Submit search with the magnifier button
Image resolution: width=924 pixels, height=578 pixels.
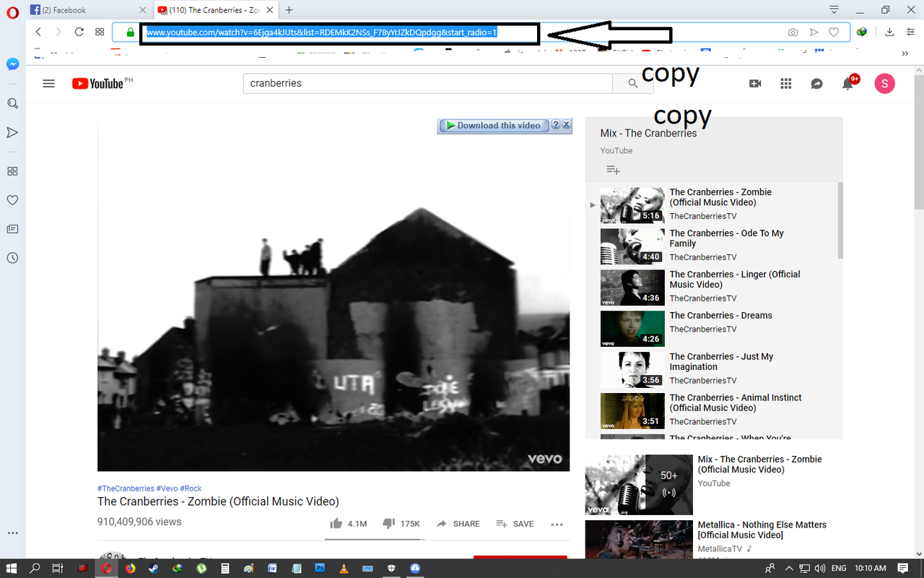(x=633, y=83)
